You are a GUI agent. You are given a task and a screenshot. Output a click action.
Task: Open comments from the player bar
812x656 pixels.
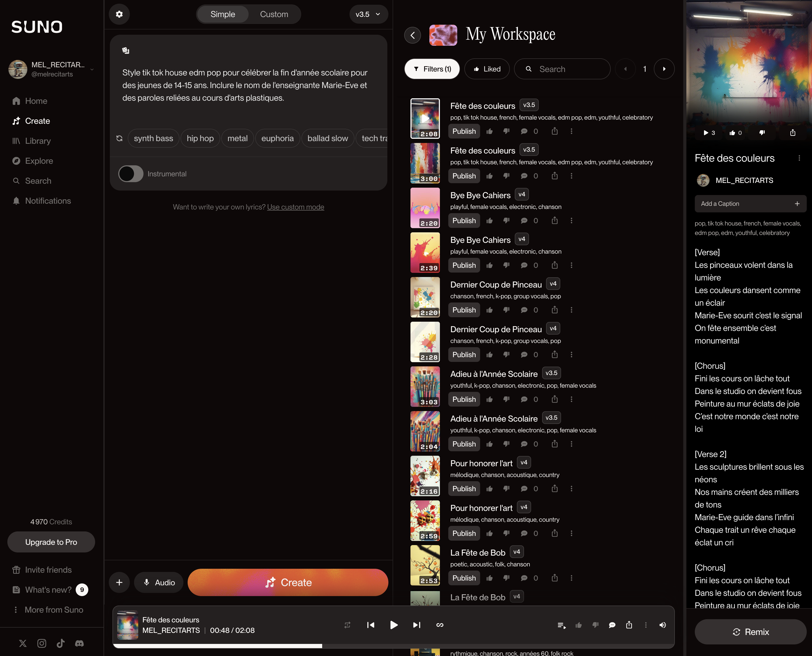click(x=612, y=626)
